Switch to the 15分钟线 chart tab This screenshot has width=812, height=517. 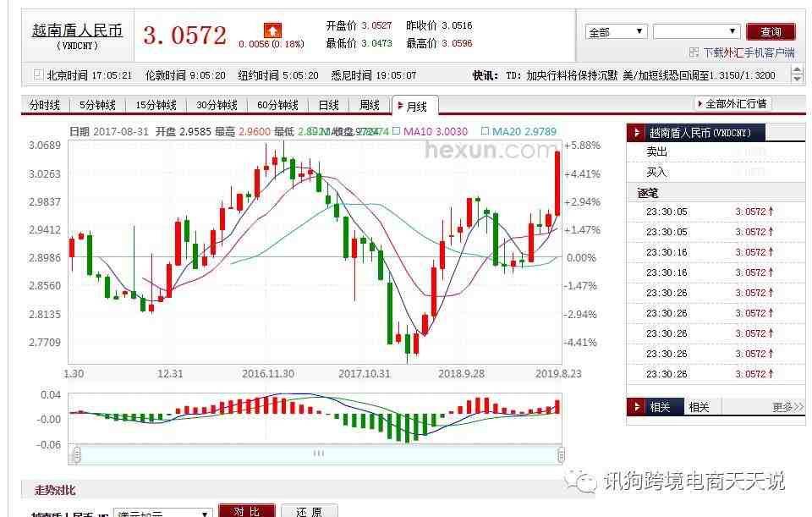[156, 105]
